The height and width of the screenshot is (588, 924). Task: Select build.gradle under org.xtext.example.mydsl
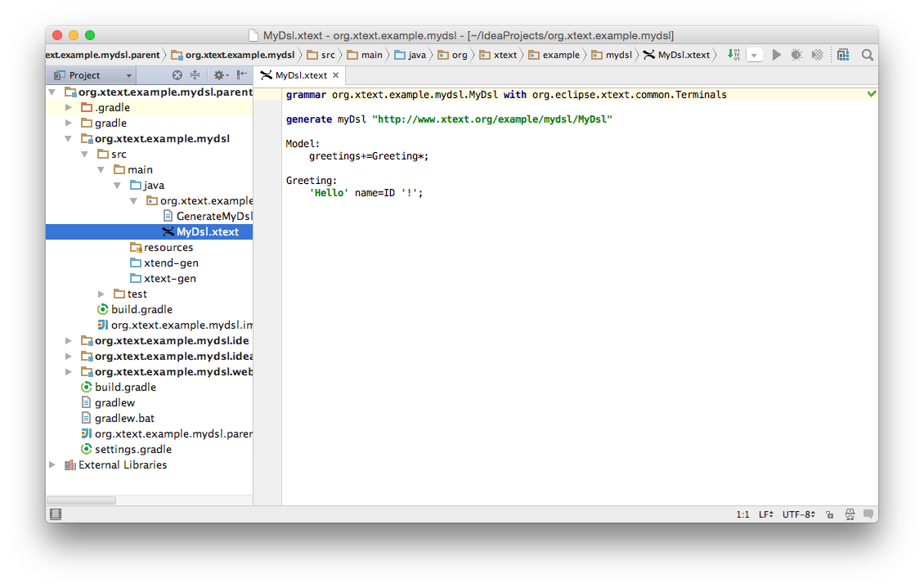(x=135, y=309)
